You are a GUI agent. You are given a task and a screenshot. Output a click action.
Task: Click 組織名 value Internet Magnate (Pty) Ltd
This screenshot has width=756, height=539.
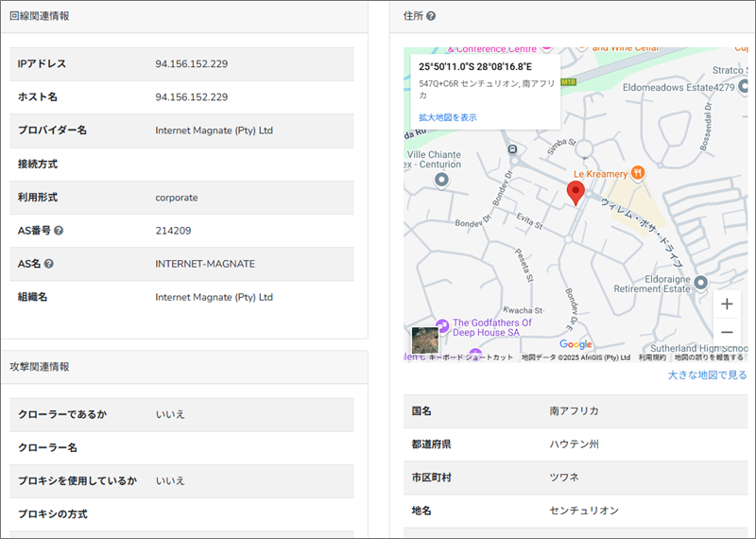(215, 297)
